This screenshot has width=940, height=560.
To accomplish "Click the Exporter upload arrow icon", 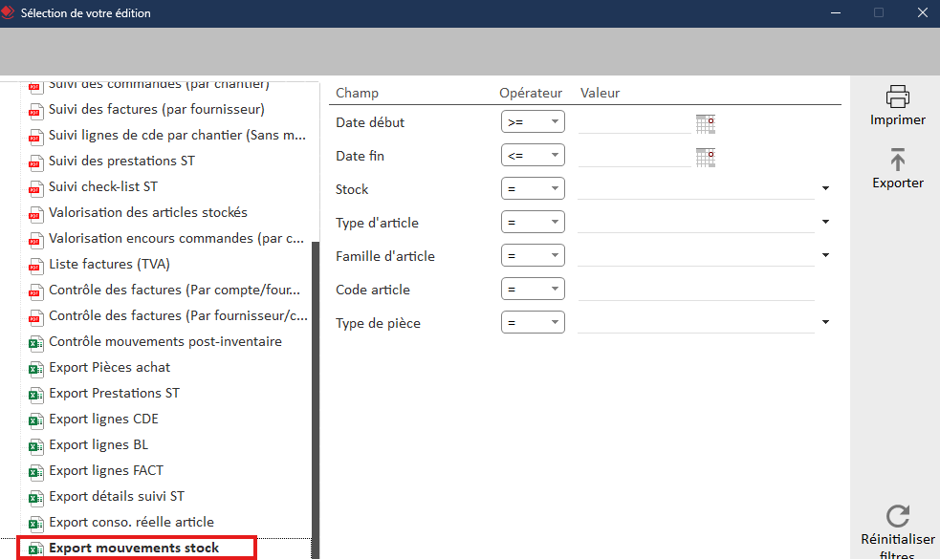I will coord(897,160).
